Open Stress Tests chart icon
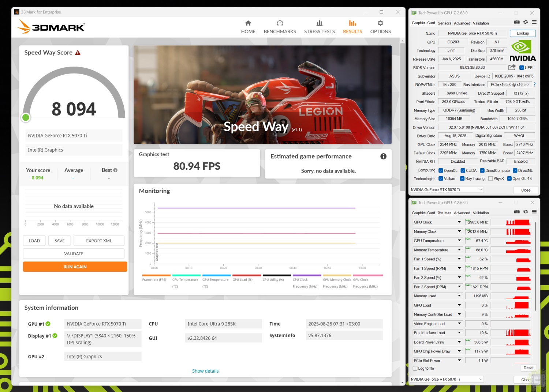549x392 pixels. [319, 23]
